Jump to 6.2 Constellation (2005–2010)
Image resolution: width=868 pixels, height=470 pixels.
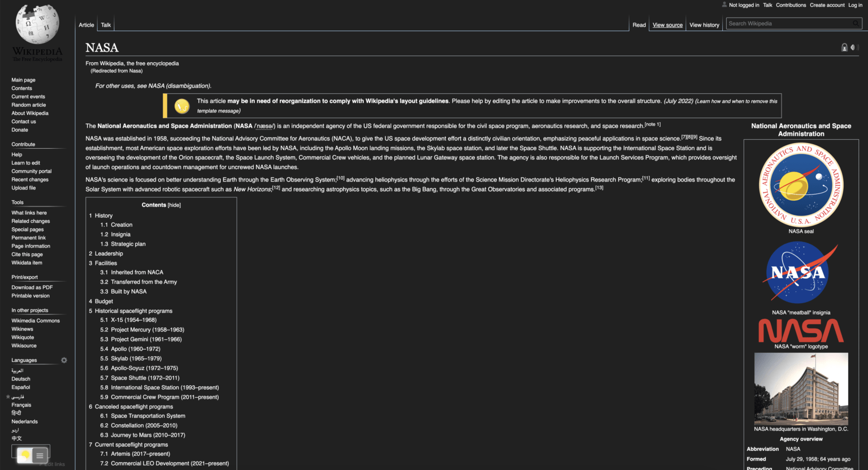tap(144, 425)
